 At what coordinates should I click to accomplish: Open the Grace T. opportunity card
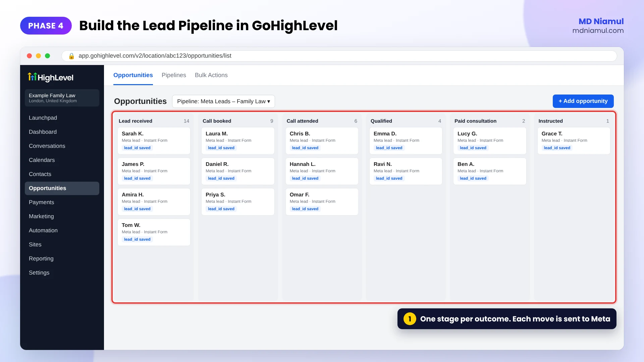574,141
